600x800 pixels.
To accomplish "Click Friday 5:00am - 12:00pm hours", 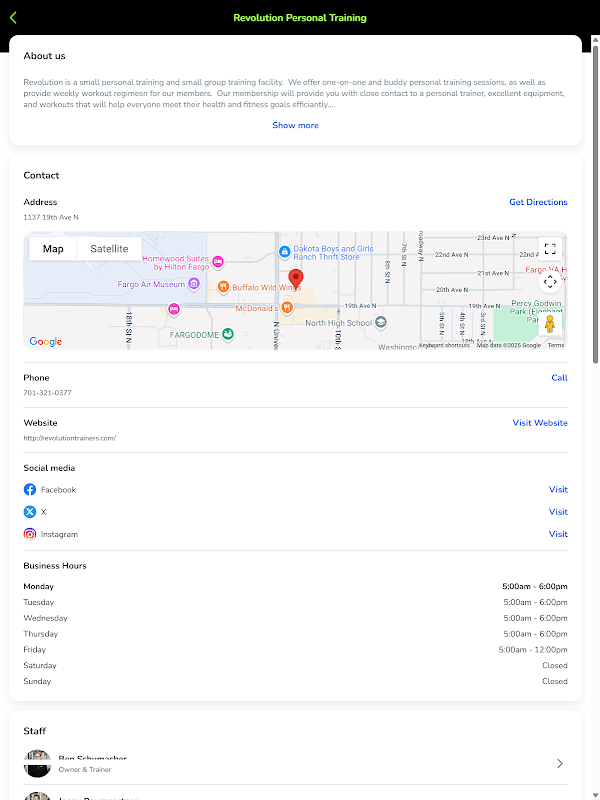I will [x=533, y=650].
